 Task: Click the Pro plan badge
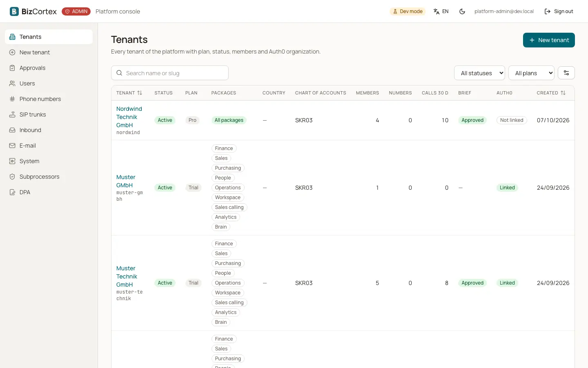pos(192,120)
